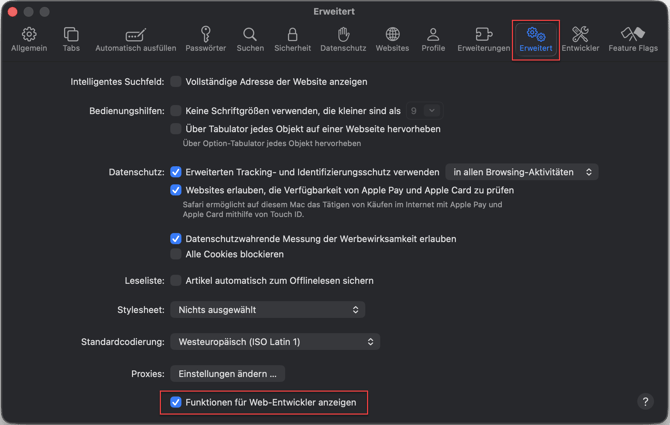Enable Keine Schriftgrößen verwenden checkbox

(x=176, y=111)
